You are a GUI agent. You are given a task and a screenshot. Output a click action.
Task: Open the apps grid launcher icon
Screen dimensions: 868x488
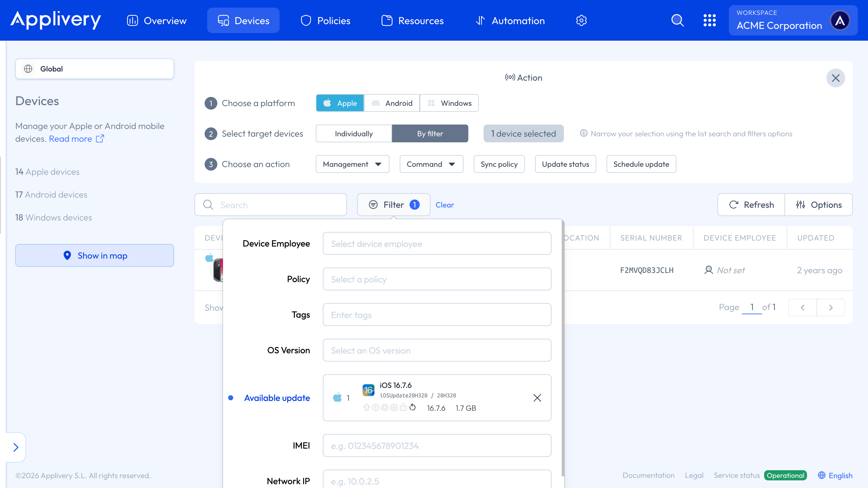click(709, 21)
